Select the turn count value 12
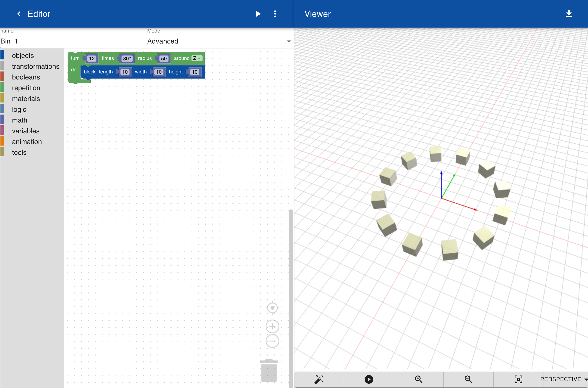The height and width of the screenshot is (388, 588). tap(92, 58)
